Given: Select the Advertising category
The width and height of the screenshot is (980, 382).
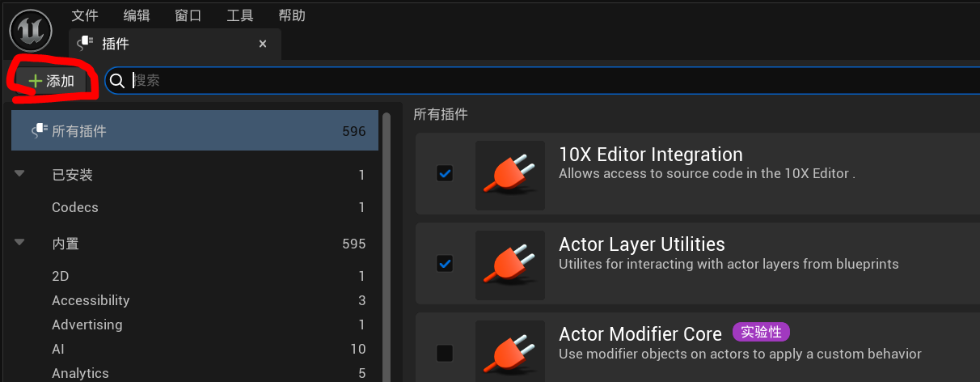Looking at the screenshot, I should click(x=195, y=325).
